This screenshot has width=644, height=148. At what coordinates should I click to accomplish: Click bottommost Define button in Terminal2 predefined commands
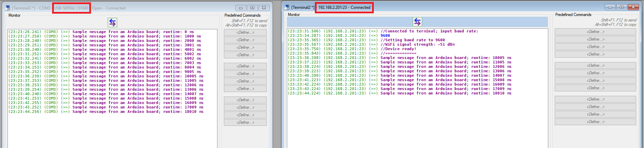[x=595, y=122]
